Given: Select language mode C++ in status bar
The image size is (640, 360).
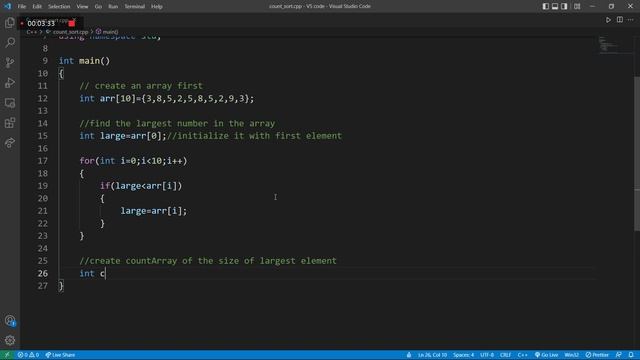Looking at the screenshot, I should point(522,355).
